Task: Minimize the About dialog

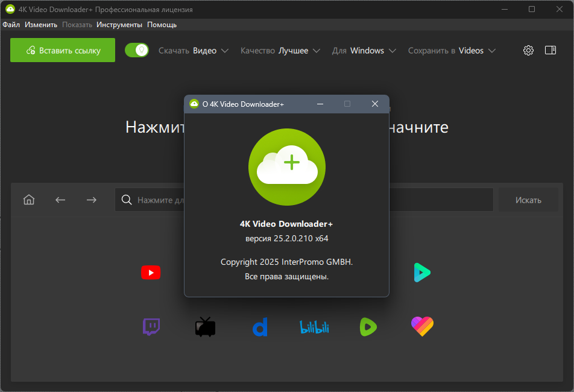Action: [x=320, y=104]
